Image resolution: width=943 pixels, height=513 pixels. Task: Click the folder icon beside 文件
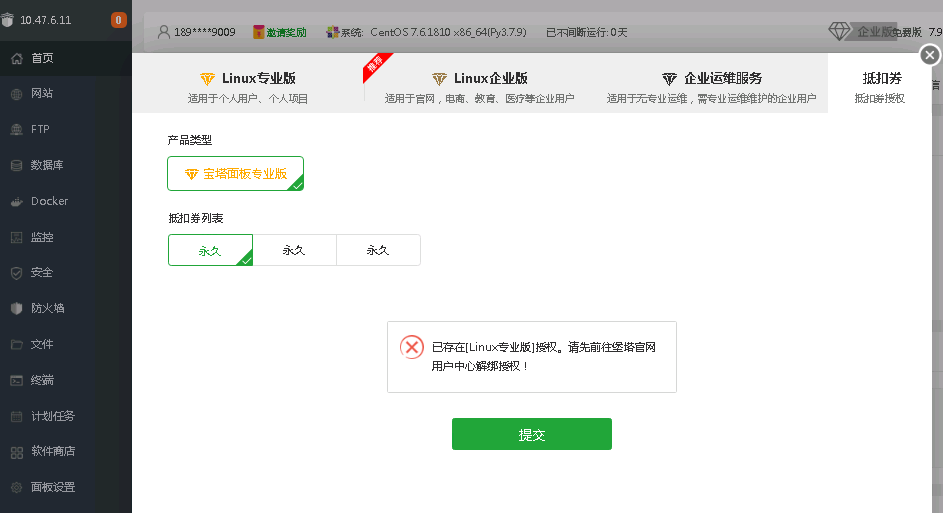point(16,345)
